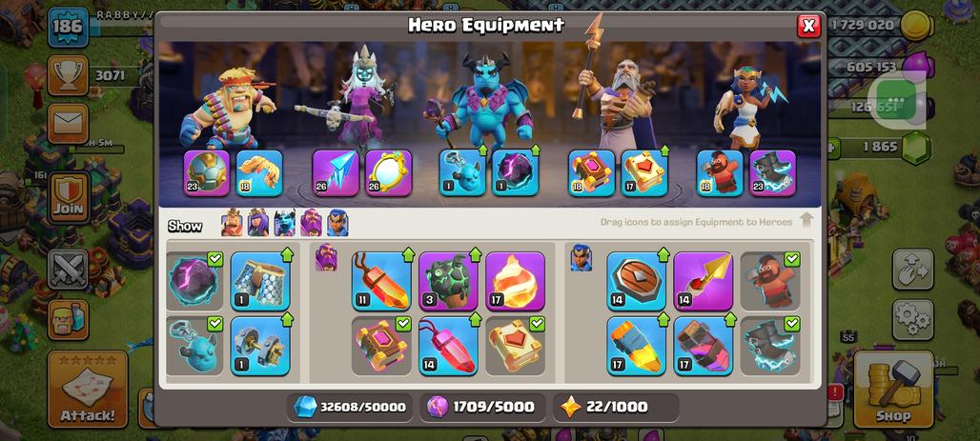Open the Royal Gem equipment level 14
980x441 pixels.
click(x=448, y=346)
